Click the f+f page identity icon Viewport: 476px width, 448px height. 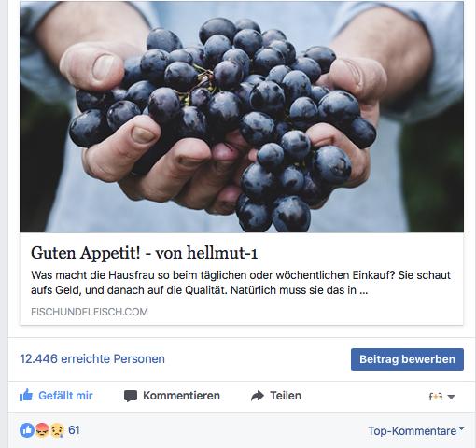point(436,397)
